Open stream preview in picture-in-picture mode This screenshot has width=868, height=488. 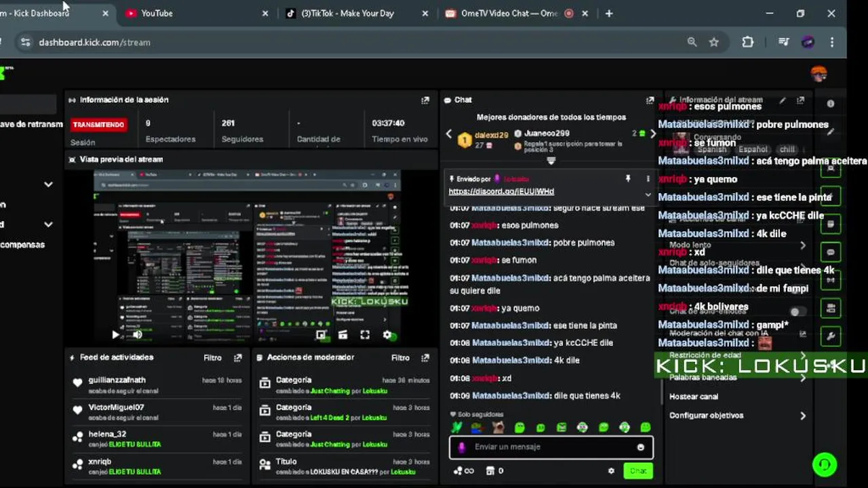(x=321, y=334)
